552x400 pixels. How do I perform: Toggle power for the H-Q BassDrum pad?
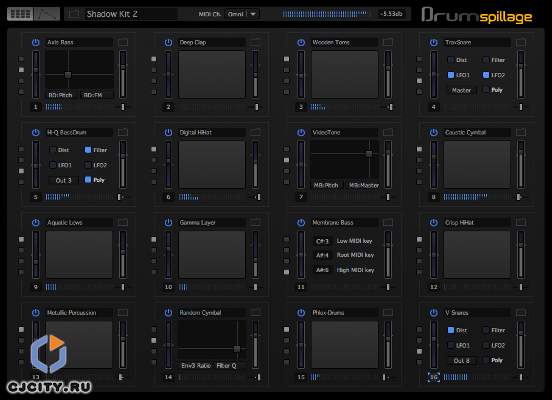36,132
